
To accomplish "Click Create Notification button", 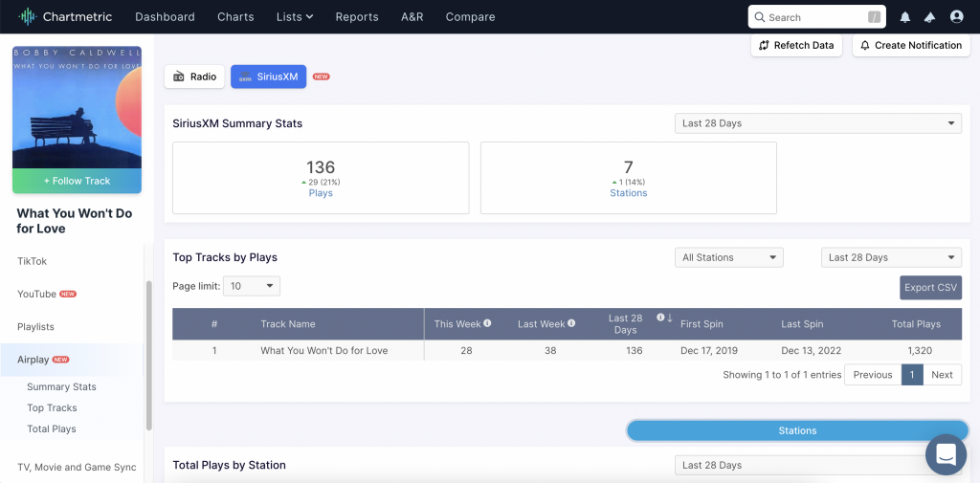I will click(911, 45).
